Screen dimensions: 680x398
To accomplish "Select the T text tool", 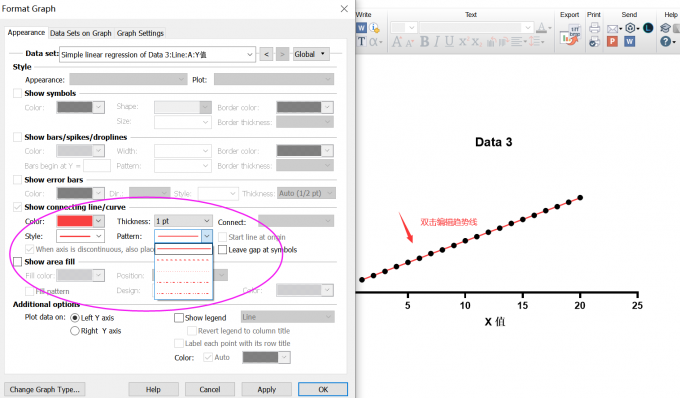I will click(x=361, y=42).
